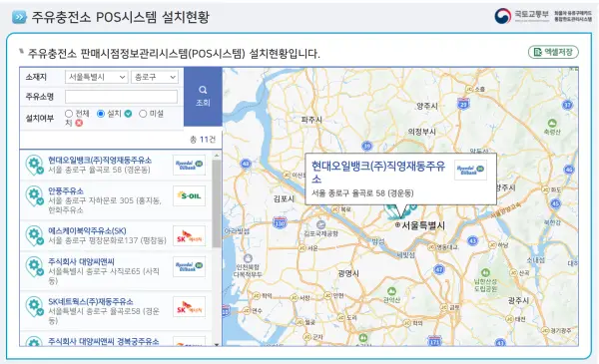This screenshot has height=364, width=599.
Task: Save results with the 엑셀저장 button
Action: click(x=553, y=52)
